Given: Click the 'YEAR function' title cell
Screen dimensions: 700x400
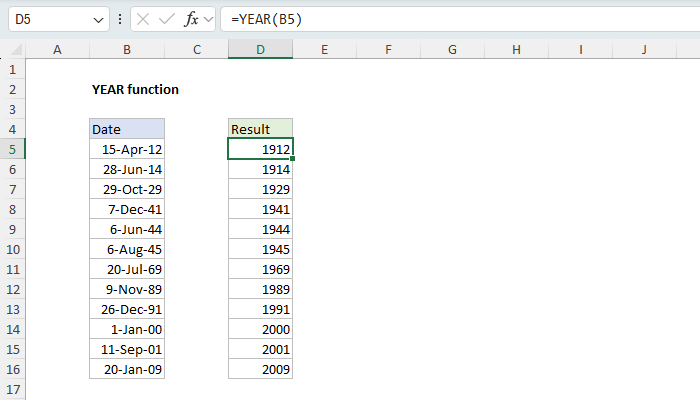Looking at the screenshot, I should tap(135, 89).
